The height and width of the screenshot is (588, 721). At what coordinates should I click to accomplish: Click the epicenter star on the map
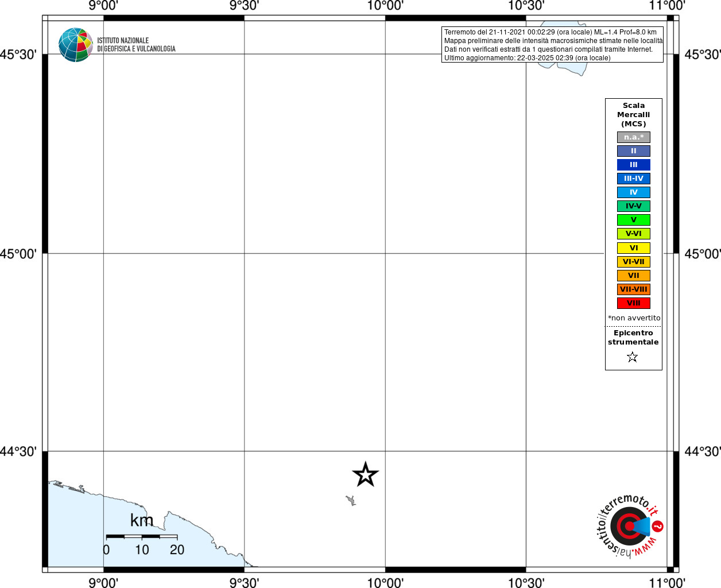pyautogui.click(x=365, y=475)
